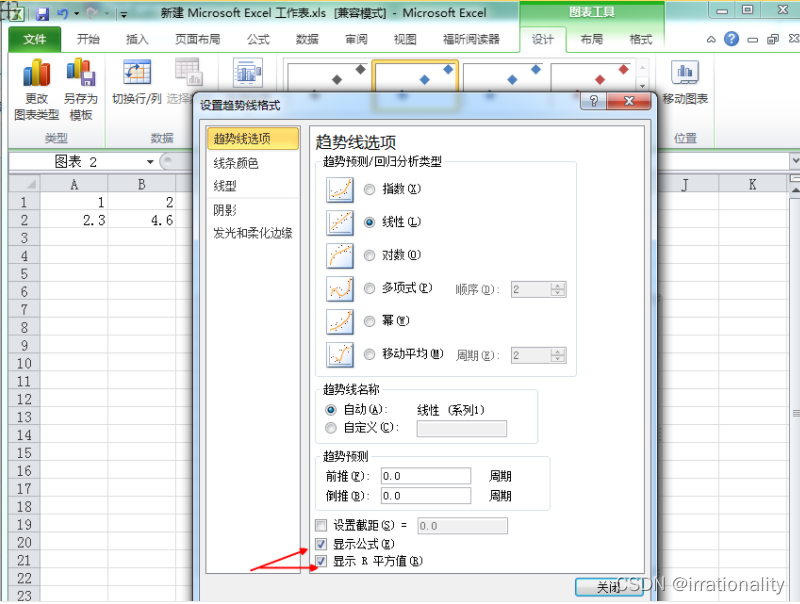
Task: Click the select-all corner of the worksheet
Action: tap(24, 184)
